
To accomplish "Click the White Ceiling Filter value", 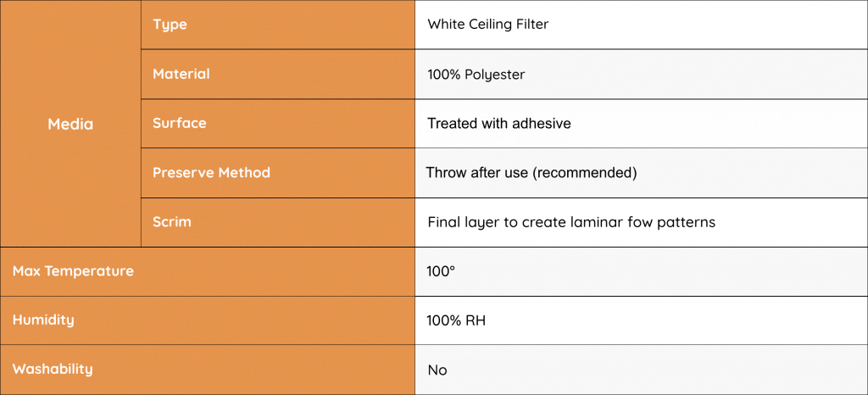I will pos(487,25).
